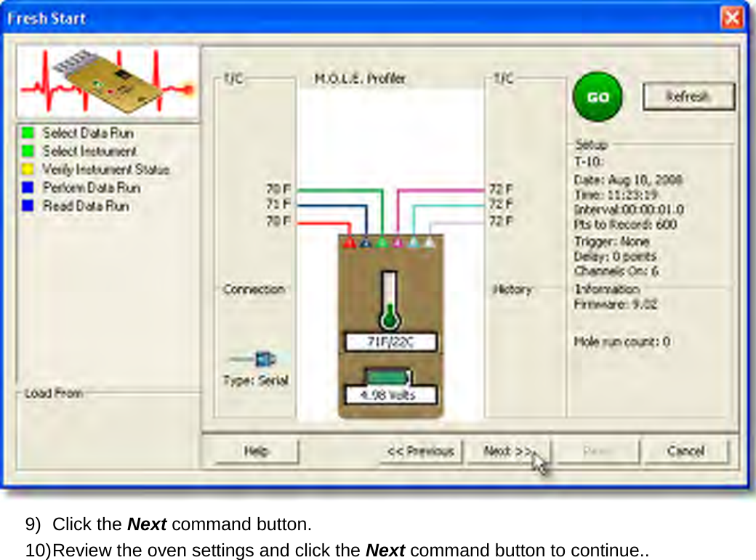Screen dimensions: 756x560
Task: Click blue square beside Read Data Run
Action: (28, 206)
